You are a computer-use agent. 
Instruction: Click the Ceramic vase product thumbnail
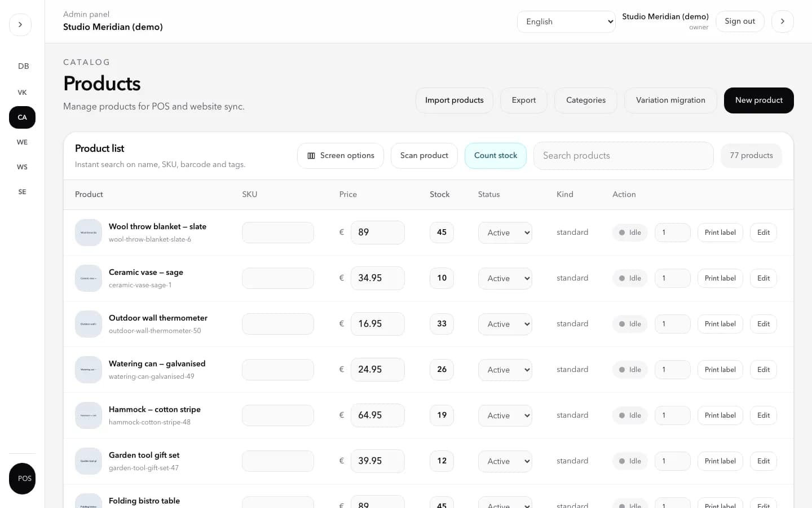click(89, 278)
